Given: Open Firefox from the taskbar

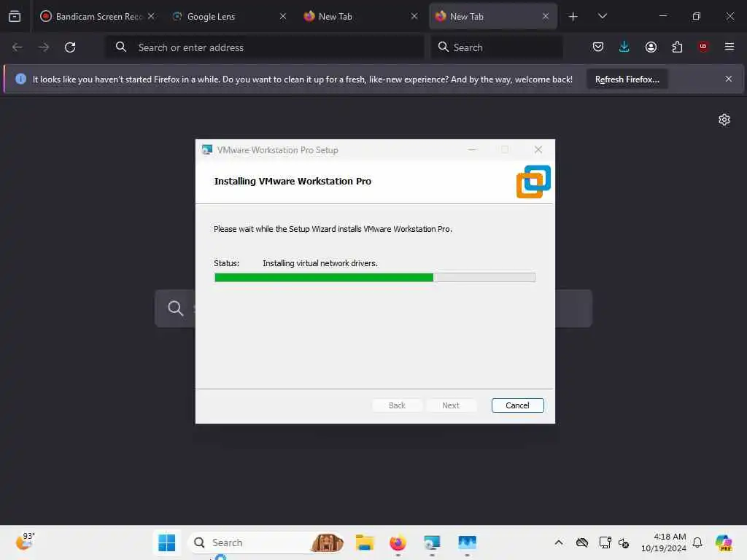Looking at the screenshot, I should [398, 542].
